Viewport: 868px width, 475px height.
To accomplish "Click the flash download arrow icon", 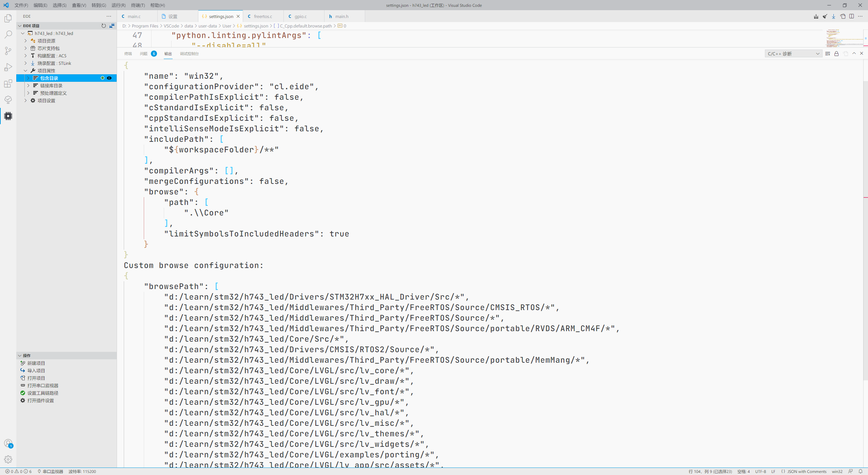I will tap(833, 16).
